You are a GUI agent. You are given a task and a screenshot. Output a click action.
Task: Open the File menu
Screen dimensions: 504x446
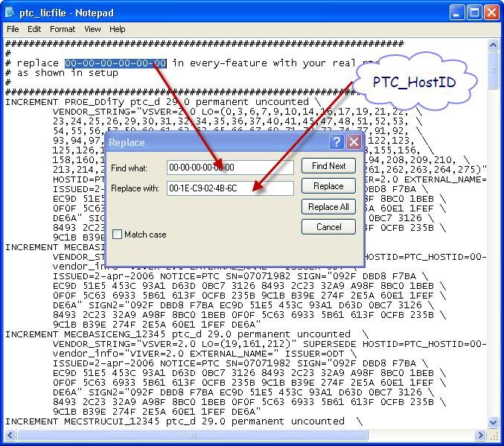(x=13, y=29)
